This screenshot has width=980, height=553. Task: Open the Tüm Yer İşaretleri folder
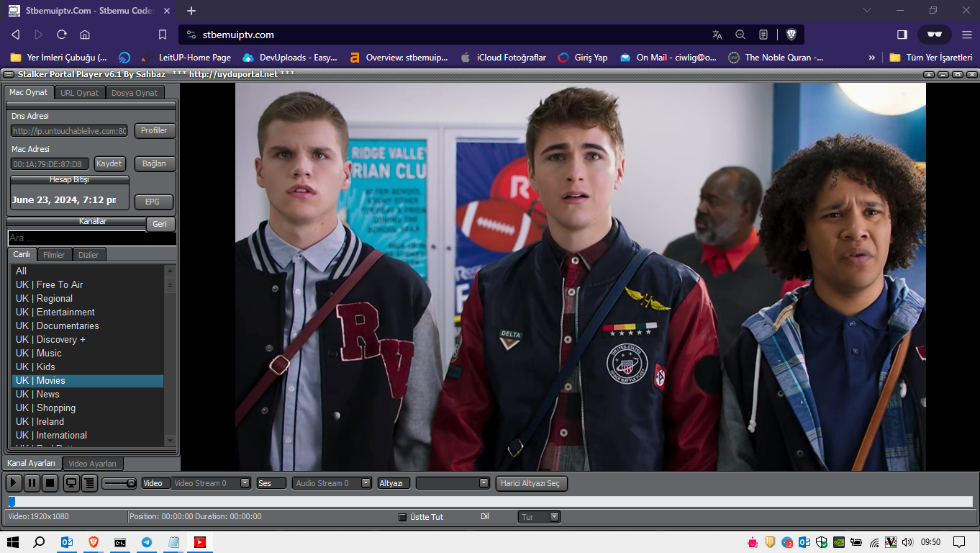click(x=931, y=58)
